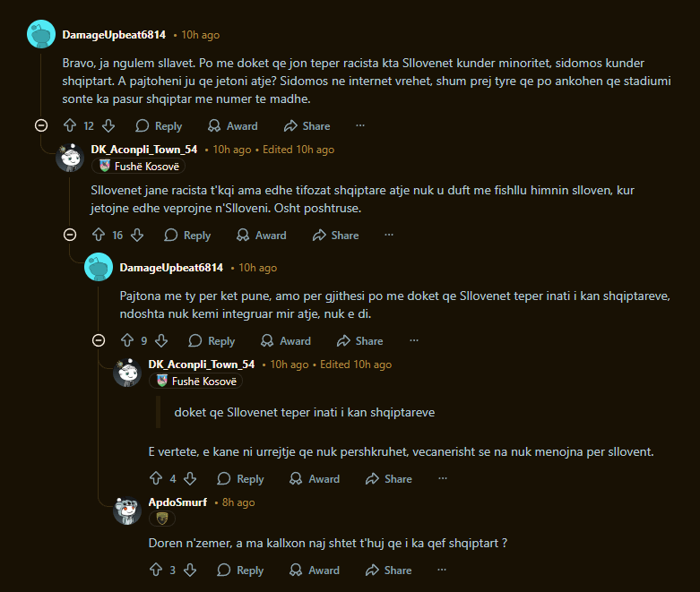Give Award to the 16-point comment

pyautogui.click(x=261, y=236)
